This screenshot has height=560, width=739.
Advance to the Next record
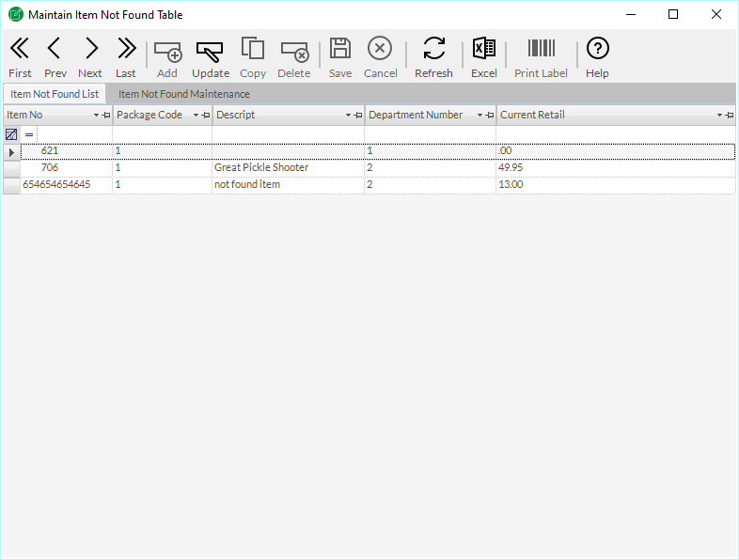coord(90,56)
